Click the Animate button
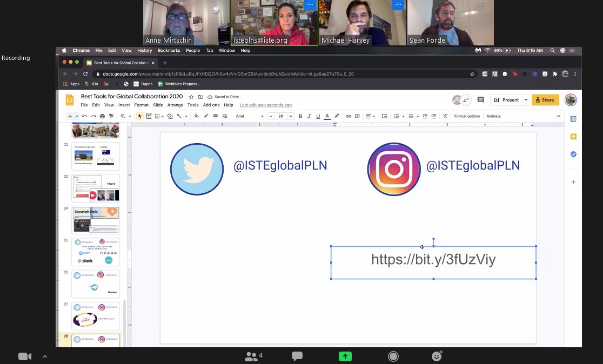603x364 pixels. [x=493, y=116]
